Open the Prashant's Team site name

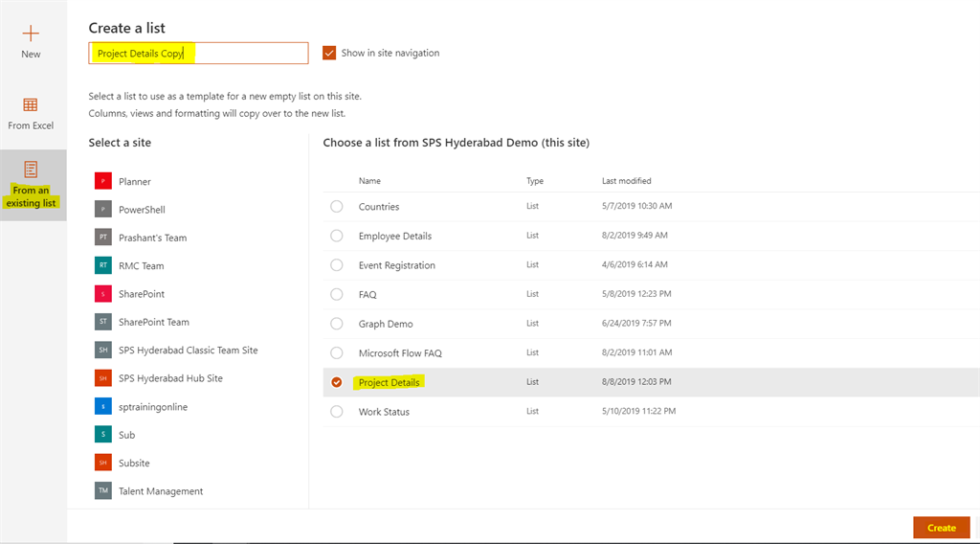(152, 238)
